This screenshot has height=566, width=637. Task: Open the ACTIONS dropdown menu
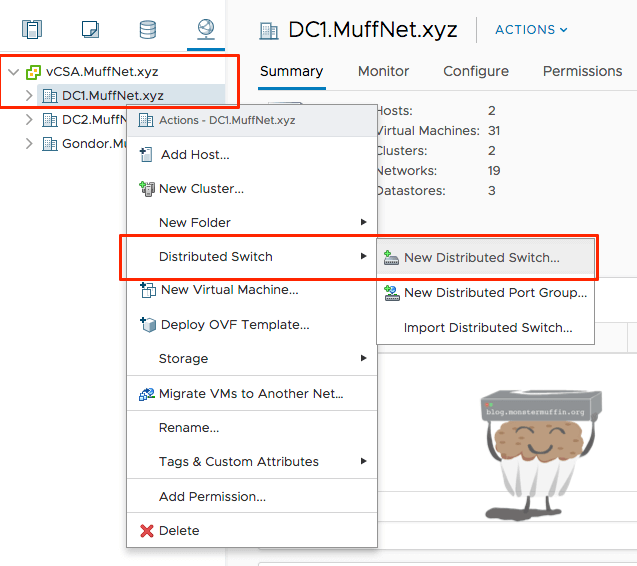coord(531,30)
